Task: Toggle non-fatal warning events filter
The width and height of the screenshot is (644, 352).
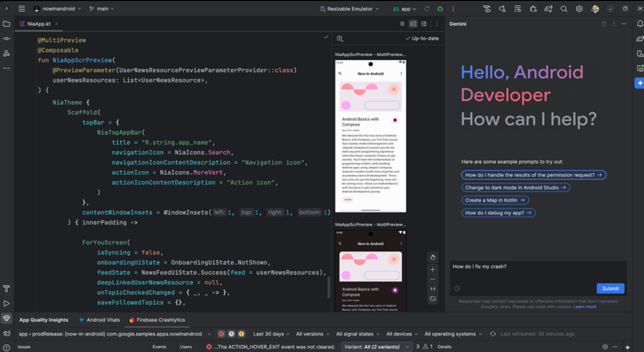Action: click(241, 334)
